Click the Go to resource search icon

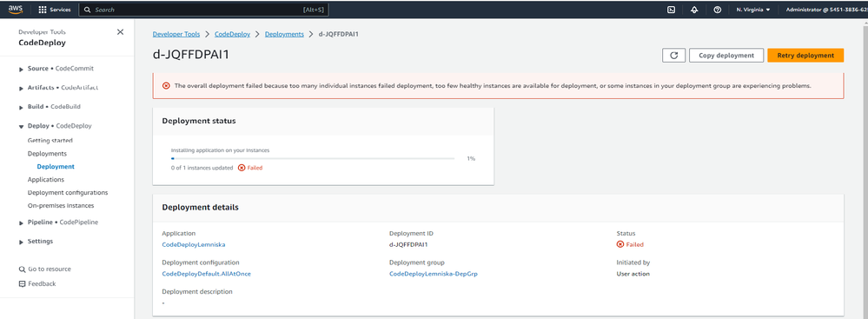click(x=22, y=269)
